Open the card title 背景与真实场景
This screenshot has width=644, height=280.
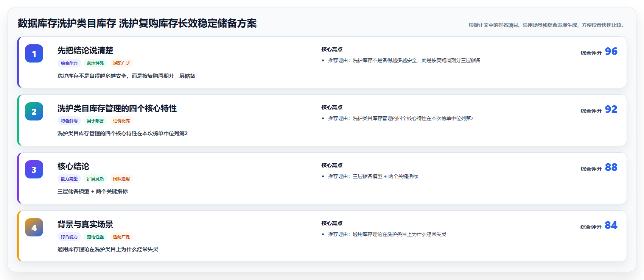click(x=85, y=224)
